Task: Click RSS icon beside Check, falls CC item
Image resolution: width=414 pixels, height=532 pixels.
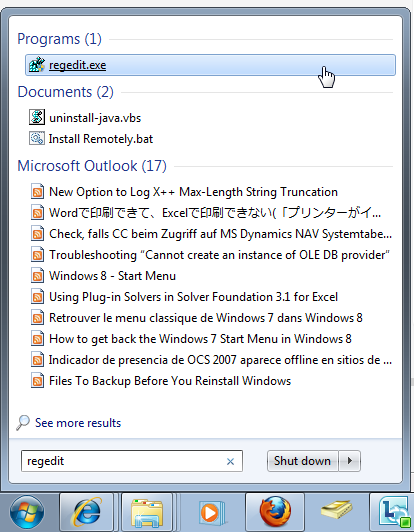Action: click(37, 234)
